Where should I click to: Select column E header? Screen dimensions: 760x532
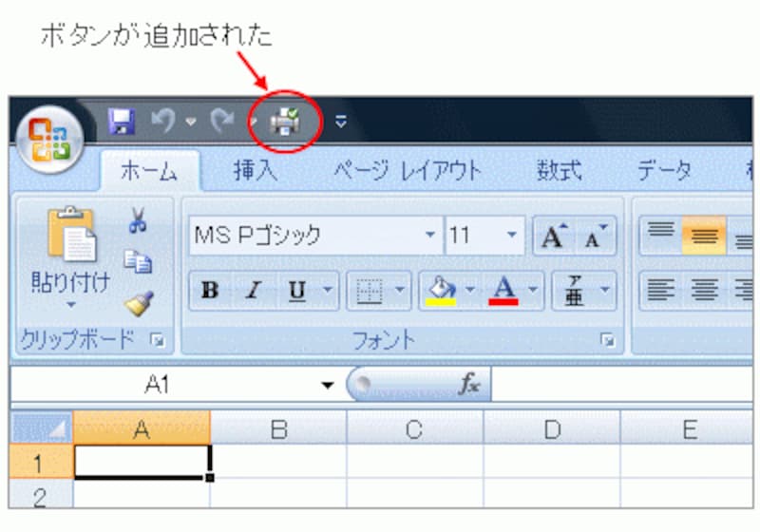[687, 428]
